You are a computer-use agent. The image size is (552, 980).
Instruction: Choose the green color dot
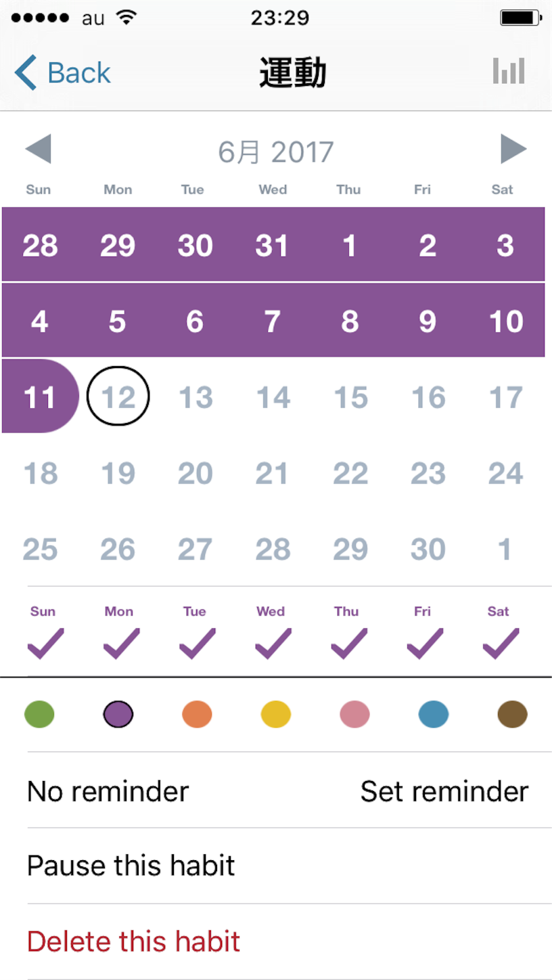click(x=39, y=714)
